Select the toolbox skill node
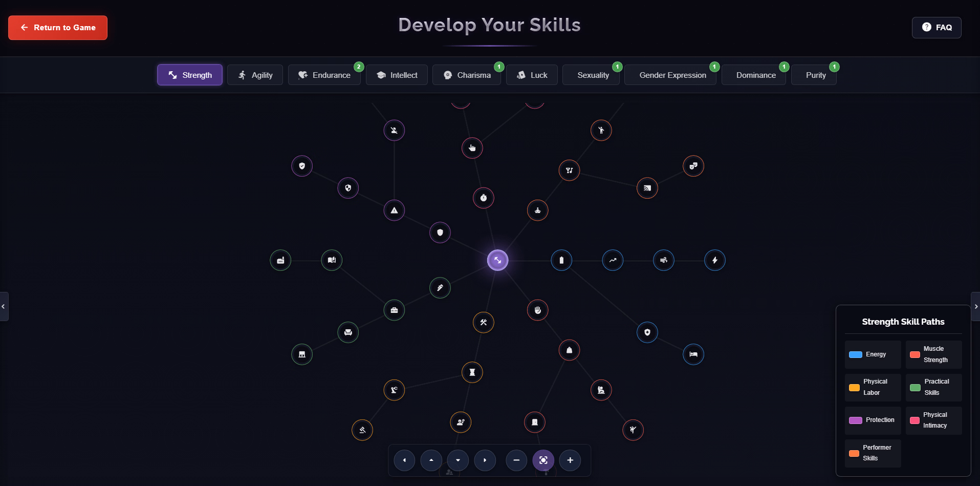980x486 pixels. [394, 310]
